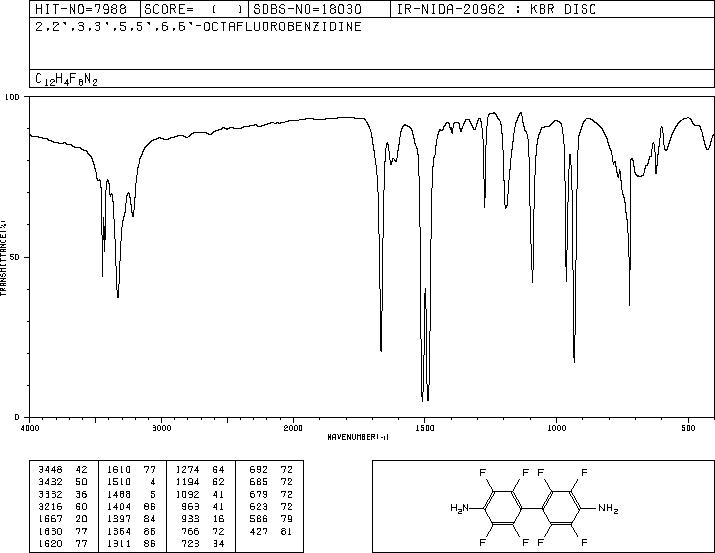Click transmittance value 34 beside 723

point(218,544)
